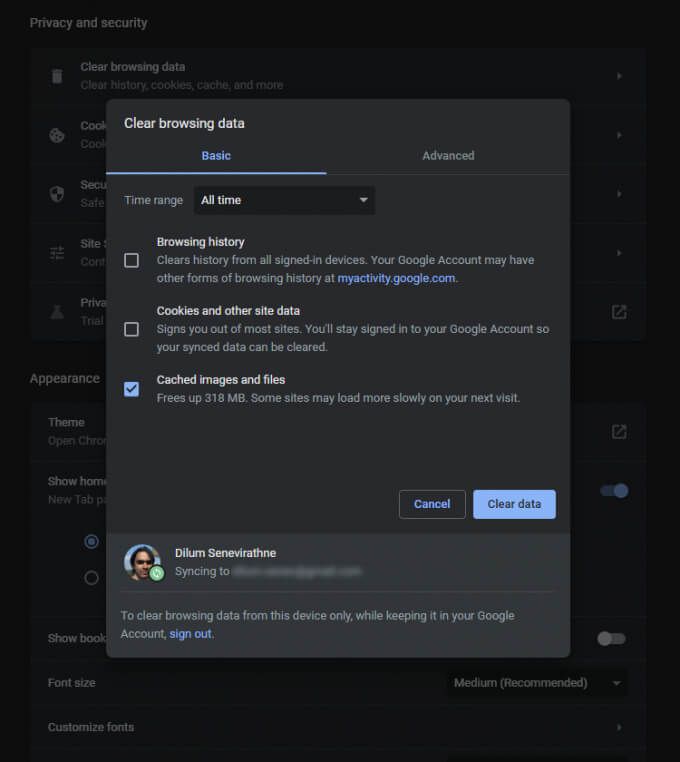
Task: Click the cookie icon in Privacy settings
Action: coord(57,135)
